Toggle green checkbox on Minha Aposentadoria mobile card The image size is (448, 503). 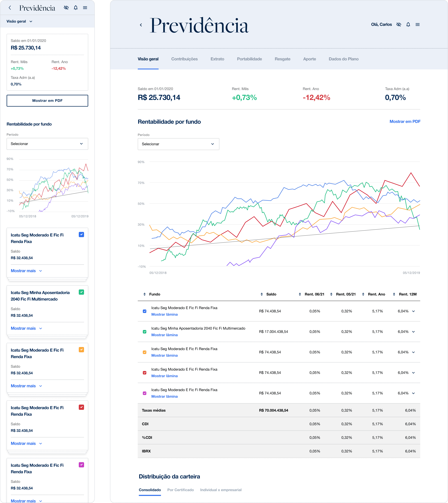[81, 292]
